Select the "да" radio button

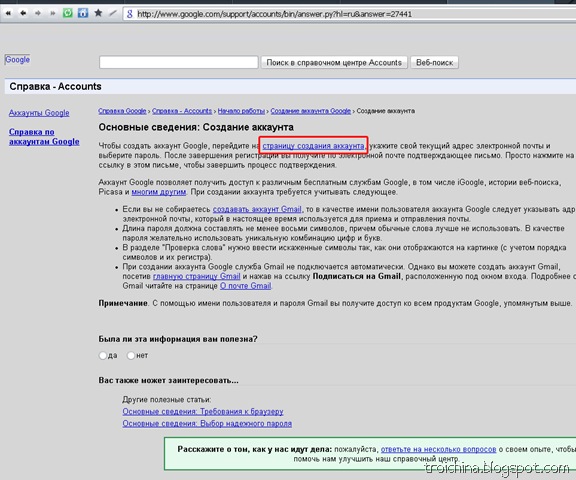point(103,356)
